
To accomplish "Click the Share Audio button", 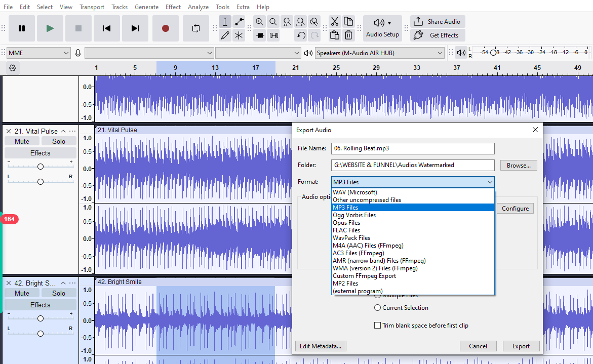I will point(438,22).
